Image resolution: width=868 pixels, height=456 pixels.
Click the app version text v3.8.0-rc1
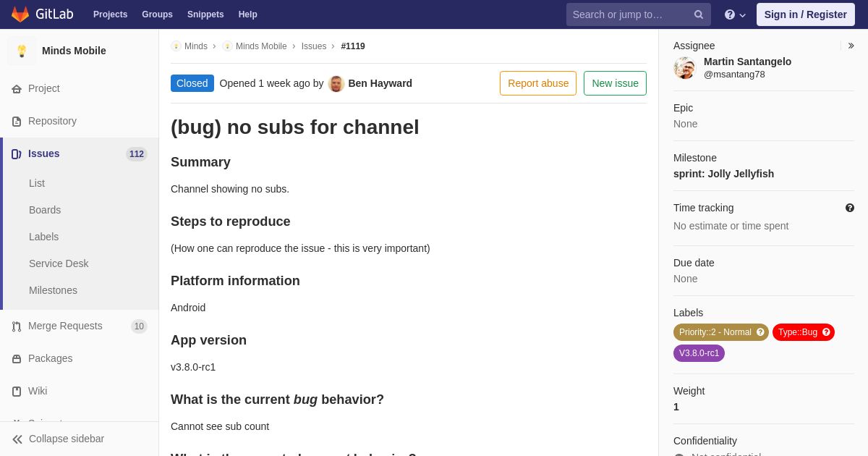193,367
